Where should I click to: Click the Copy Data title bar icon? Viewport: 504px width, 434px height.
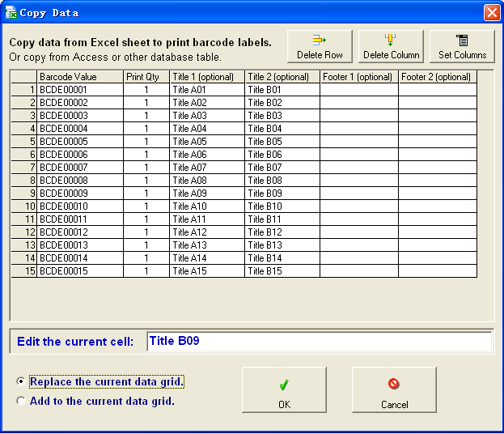tap(11, 13)
